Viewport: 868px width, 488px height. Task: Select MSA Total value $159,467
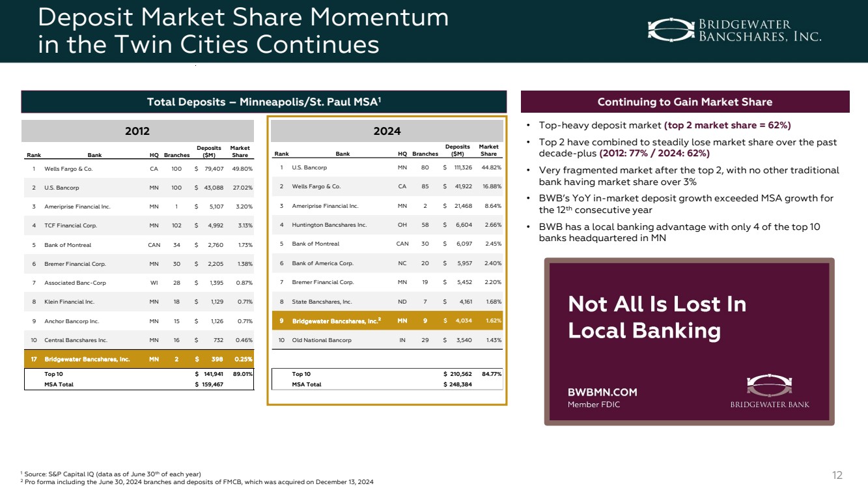coord(208,384)
